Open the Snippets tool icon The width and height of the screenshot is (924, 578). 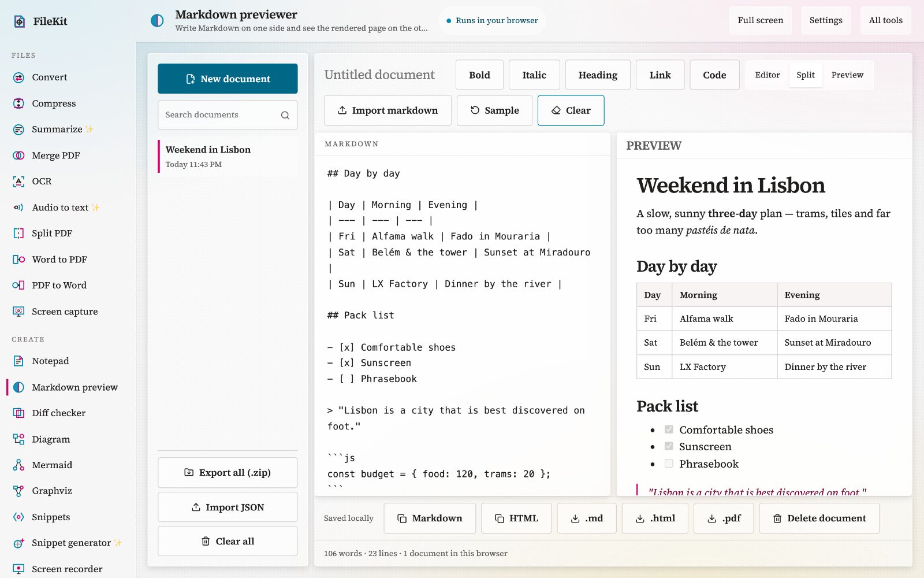pyautogui.click(x=18, y=517)
